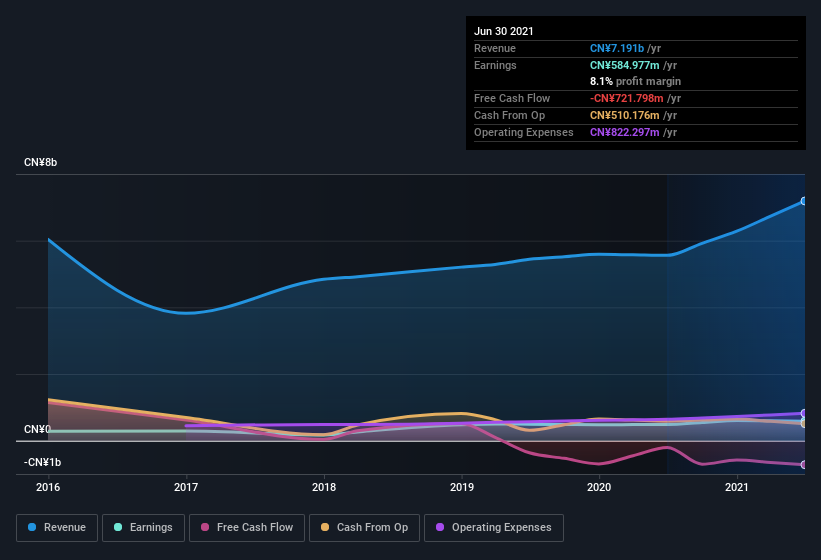
Task: Click the Earnings row label in tooltip
Action: coord(495,65)
